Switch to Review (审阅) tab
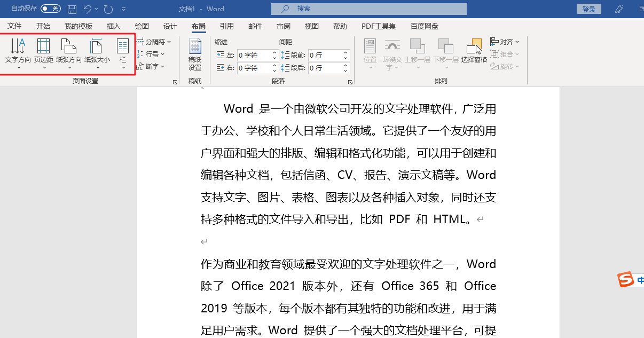644x338 pixels. pyautogui.click(x=284, y=26)
